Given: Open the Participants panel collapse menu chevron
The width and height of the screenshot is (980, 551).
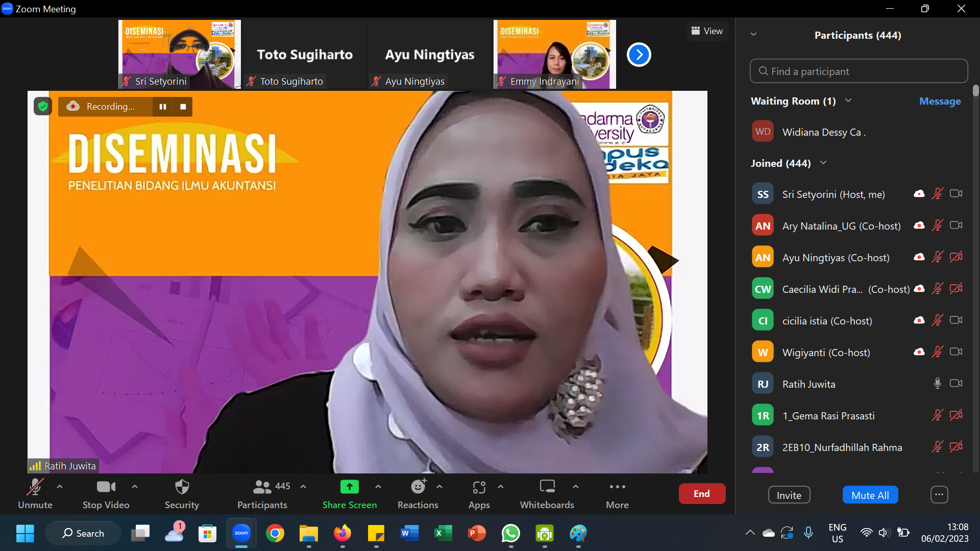Looking at the screenshot, I should point(754,35).
